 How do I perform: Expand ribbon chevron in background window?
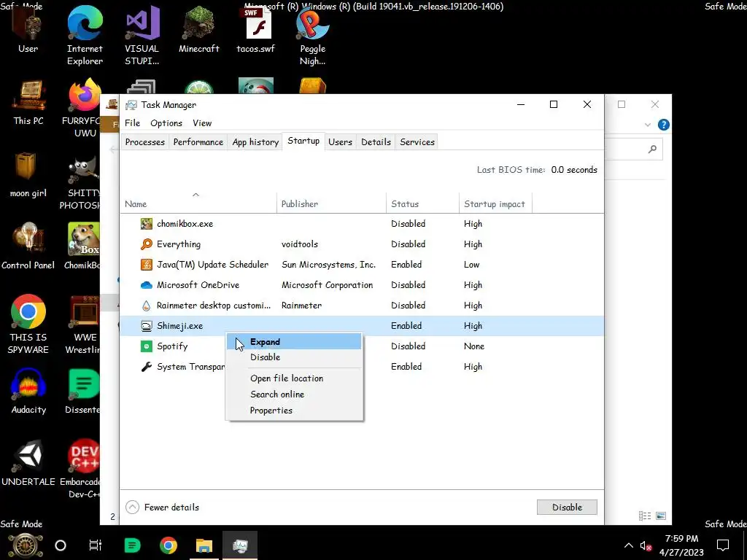coord(648,125)
